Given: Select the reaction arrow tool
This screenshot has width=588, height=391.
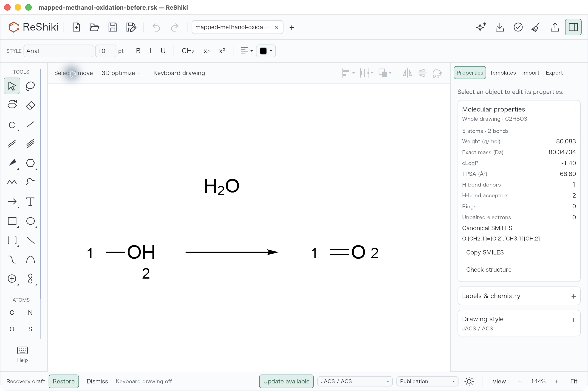Looking at the screenshot, I should click(x=12, y=201).
